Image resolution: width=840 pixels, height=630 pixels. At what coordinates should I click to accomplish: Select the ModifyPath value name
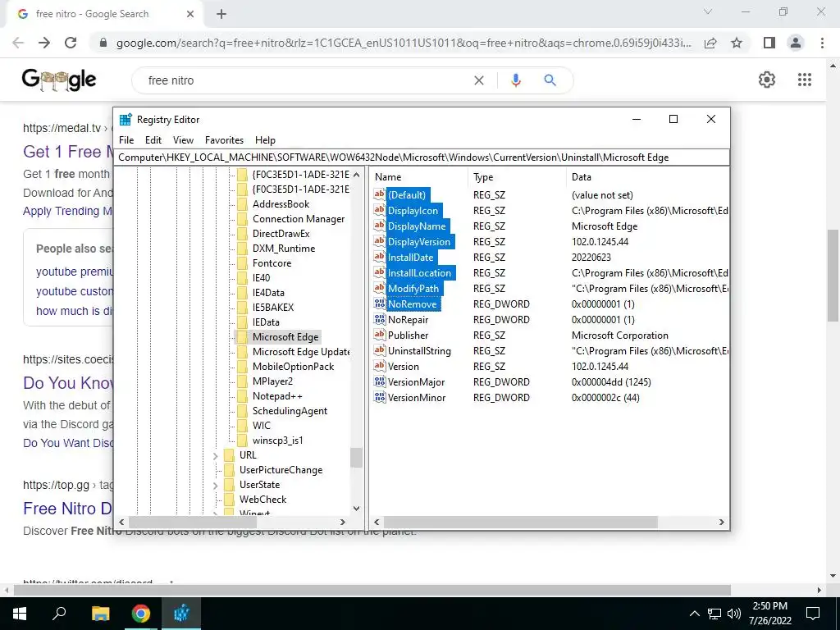tap(413, 288)
